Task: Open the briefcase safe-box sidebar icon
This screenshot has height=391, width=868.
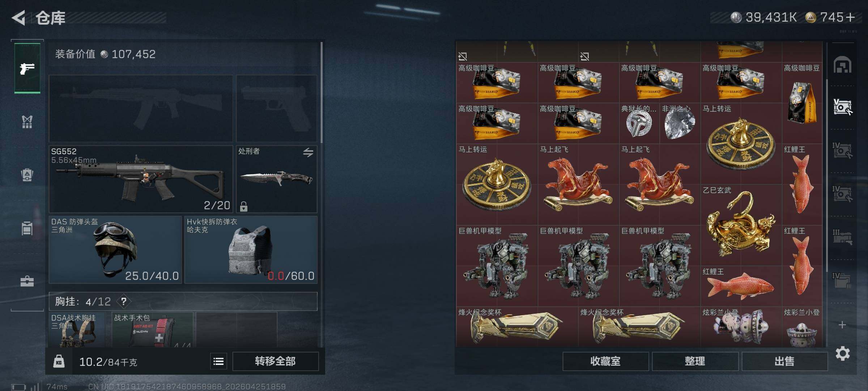Action: coord(27,281)
